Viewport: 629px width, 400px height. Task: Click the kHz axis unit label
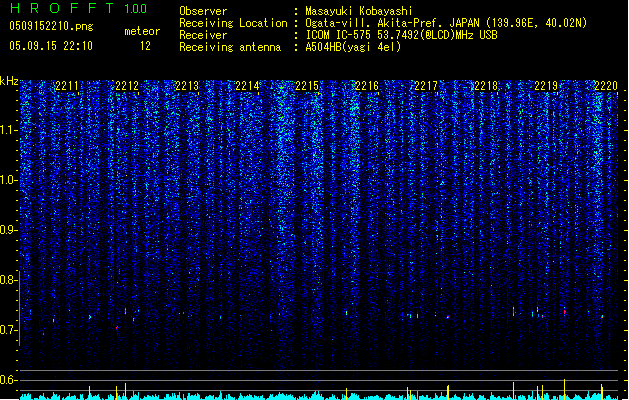[x=9, y=81]
